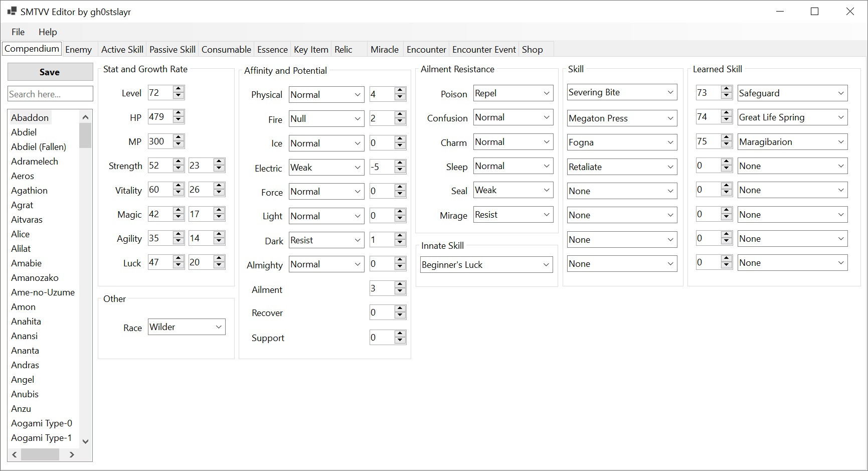868x471 pixels.
Task: Select Aogami Type-0 in the demon list
Action: tap(42, 423)
